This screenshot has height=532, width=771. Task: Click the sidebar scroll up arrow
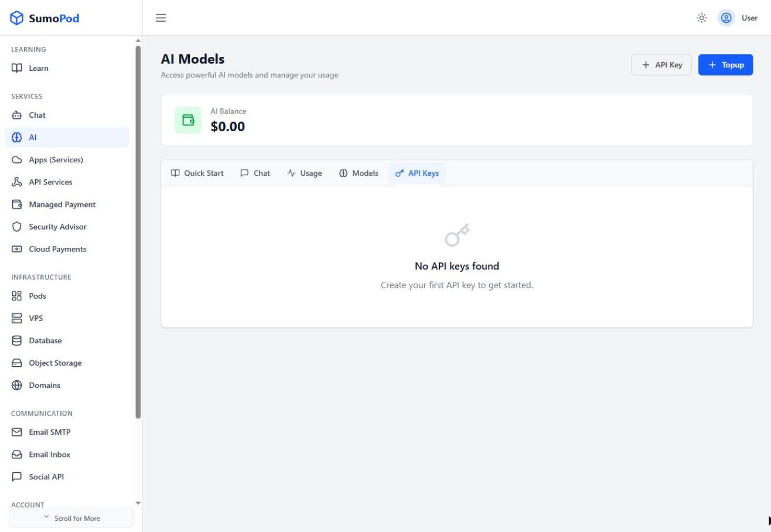pyautogui.click(x=138, y=40)
